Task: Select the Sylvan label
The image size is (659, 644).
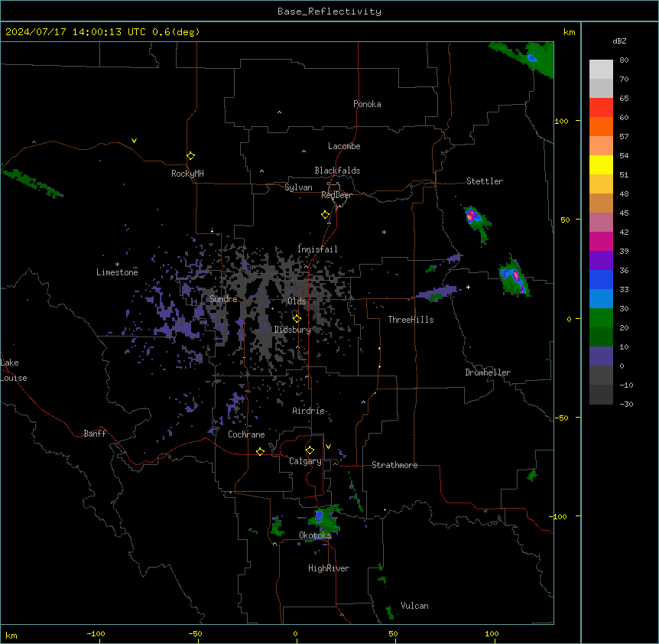Action: coord(298,187)
